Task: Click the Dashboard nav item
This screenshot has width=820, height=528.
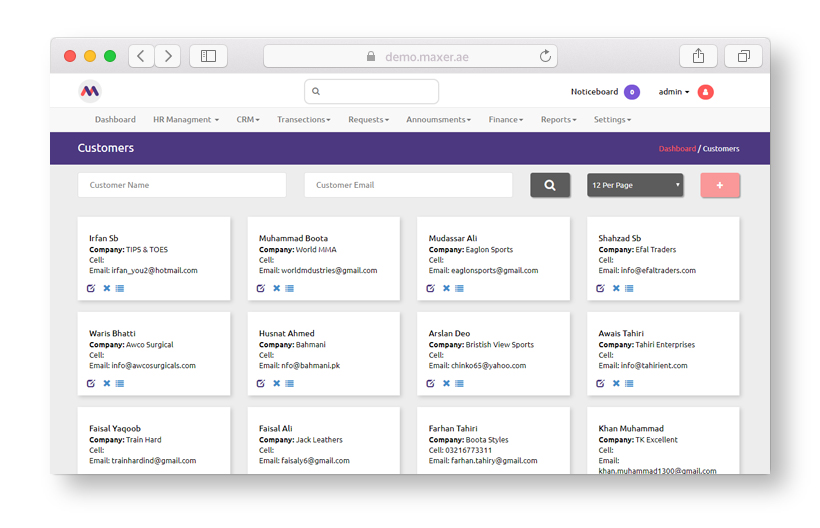Action: point(115,119)
